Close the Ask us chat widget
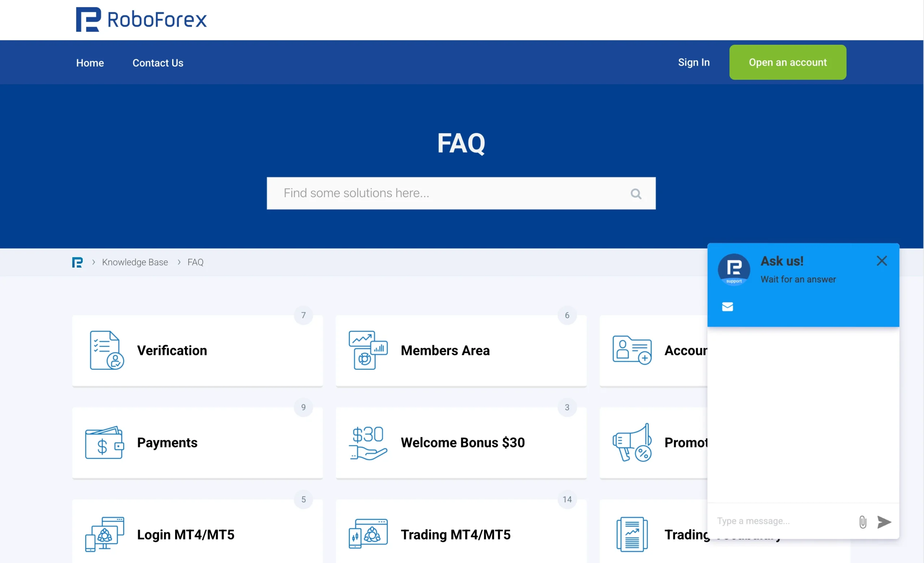Screen dimensions: 924x563 click(x=882, y=261)
